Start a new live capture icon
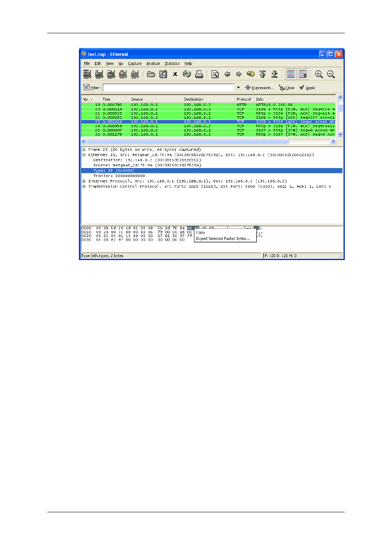The image size is (392, 555). [111, 74]
